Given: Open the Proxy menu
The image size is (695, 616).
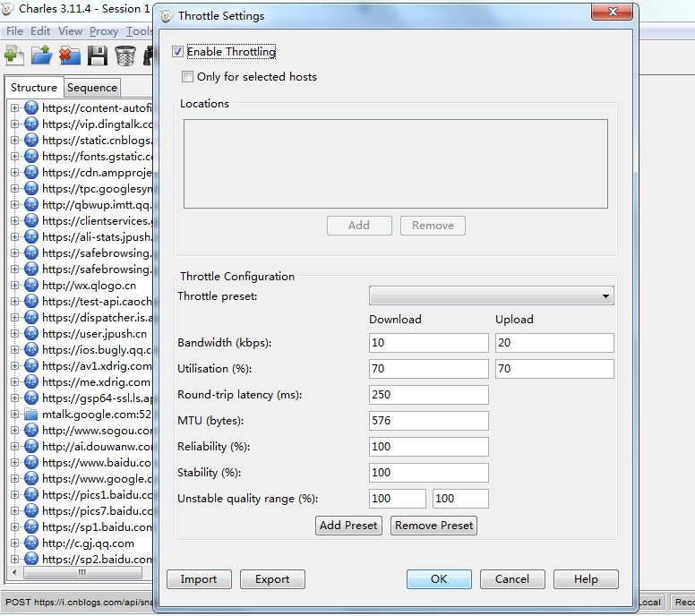Looking at the screenshot, I should (x=104, y=31).
